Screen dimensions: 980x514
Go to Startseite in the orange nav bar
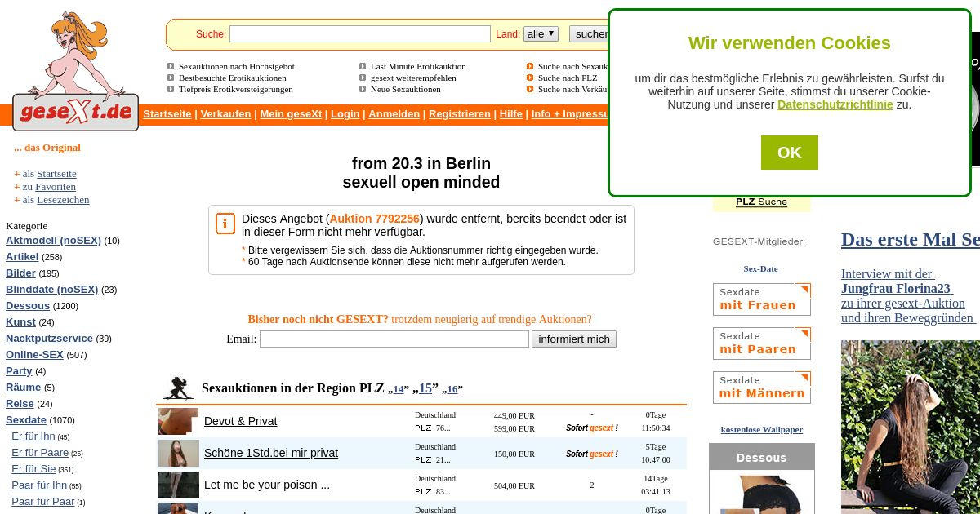pyautogui.click(x=167, y=113)
